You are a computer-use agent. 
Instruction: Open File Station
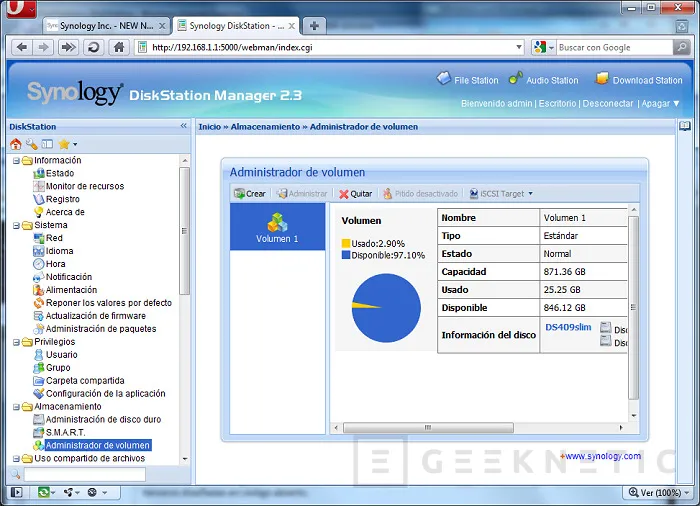coord(467,79)
